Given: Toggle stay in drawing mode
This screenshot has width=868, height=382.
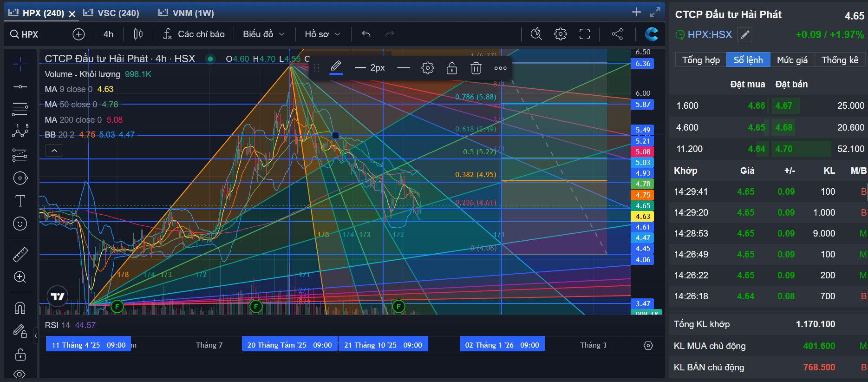Looking at the screenshot, I should click(x=20, y=331).
